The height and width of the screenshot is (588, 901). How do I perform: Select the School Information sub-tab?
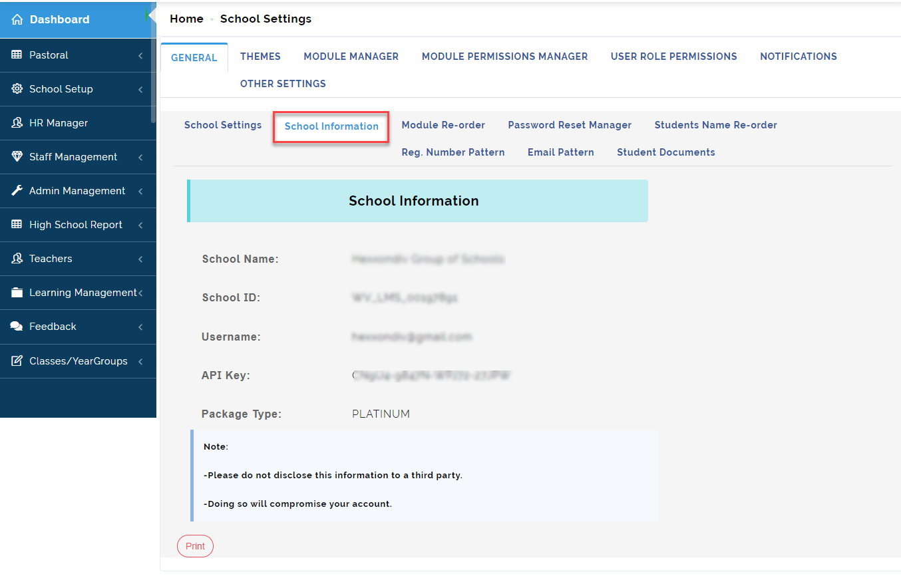(x=331, y=126)
